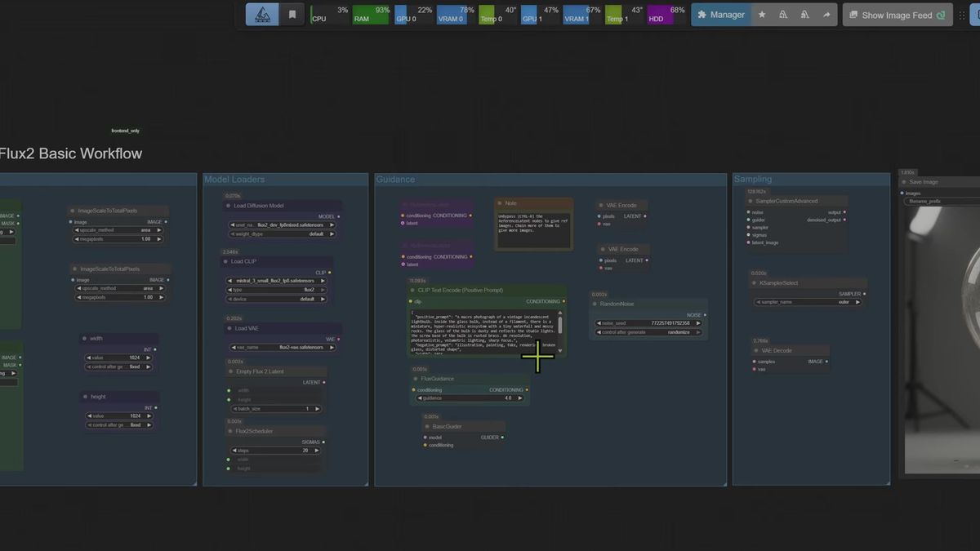Collapse the height node via its title dot
Image resolution: width=980 pixels, height=551 pixels.
point(83,397)
